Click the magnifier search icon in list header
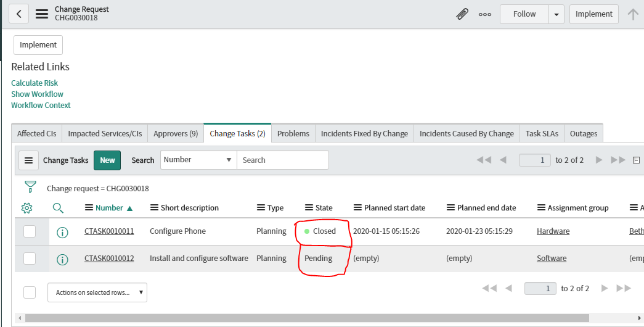 (58, 208)
